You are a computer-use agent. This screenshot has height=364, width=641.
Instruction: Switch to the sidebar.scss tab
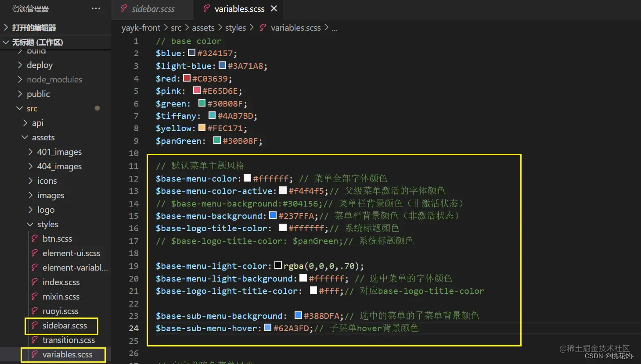[152, 9]
